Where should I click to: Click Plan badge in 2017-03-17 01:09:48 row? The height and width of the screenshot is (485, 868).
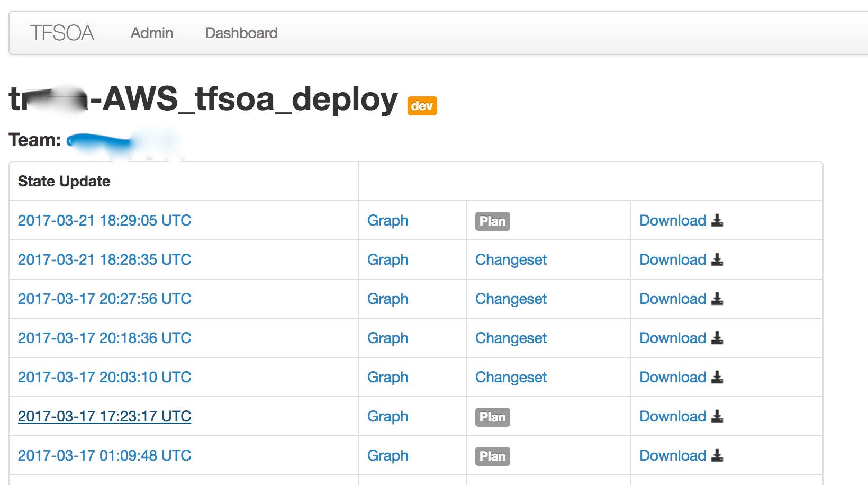point(493,456)
